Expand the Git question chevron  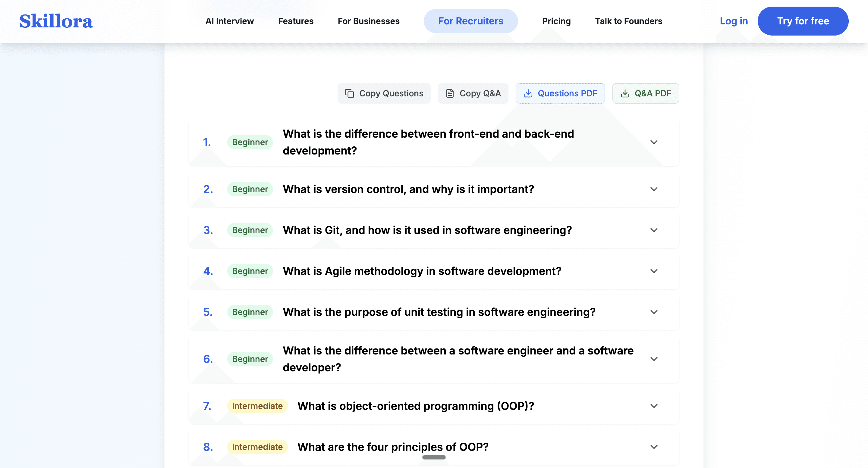pos(654,230)
